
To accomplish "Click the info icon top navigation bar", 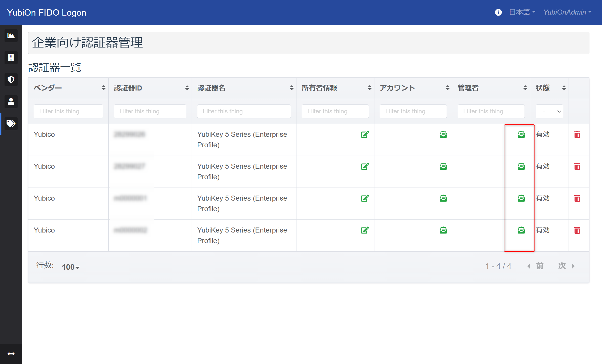I will tap(498, 12).
